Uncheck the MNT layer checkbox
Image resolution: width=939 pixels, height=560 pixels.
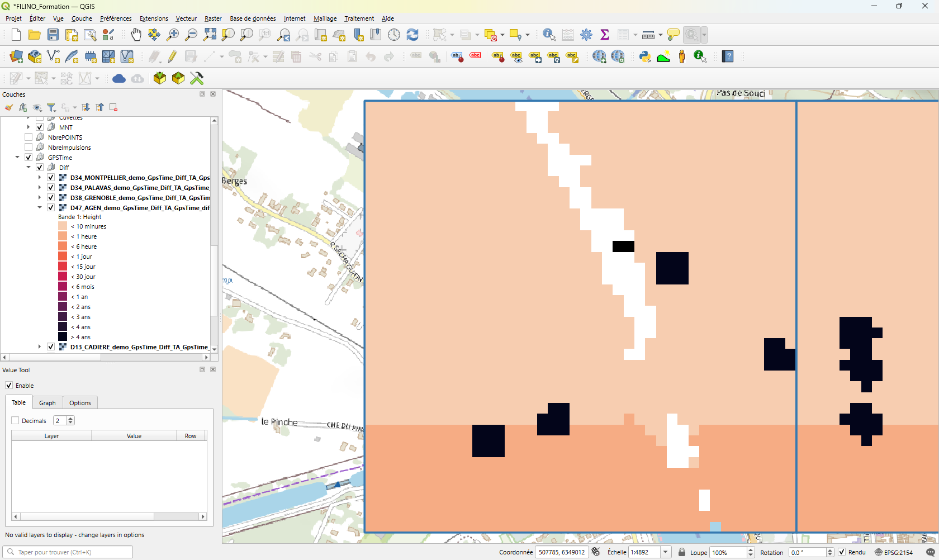40,127
